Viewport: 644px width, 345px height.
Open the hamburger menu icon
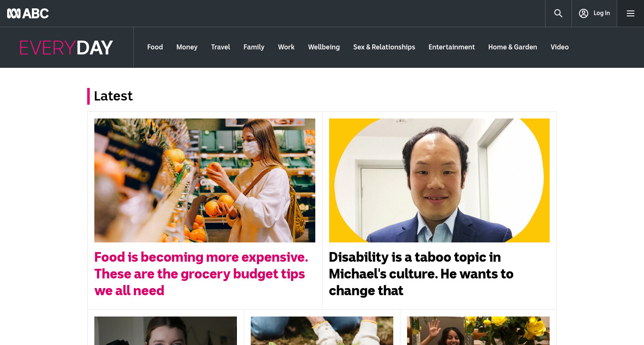tap(630, 13)
